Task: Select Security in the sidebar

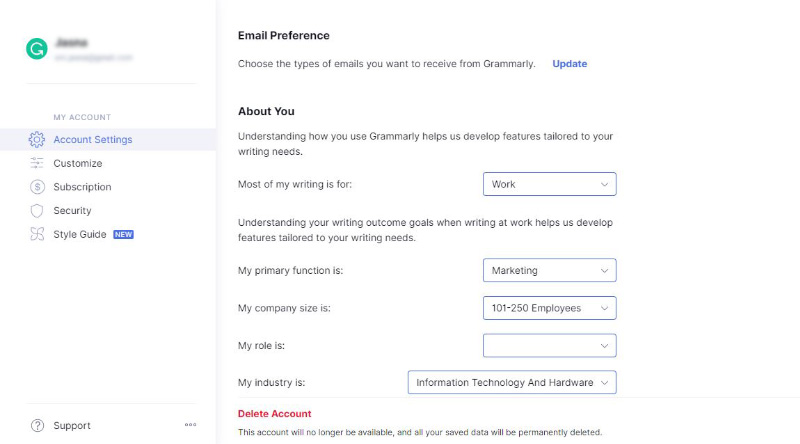Action: (x=72, y=210)
